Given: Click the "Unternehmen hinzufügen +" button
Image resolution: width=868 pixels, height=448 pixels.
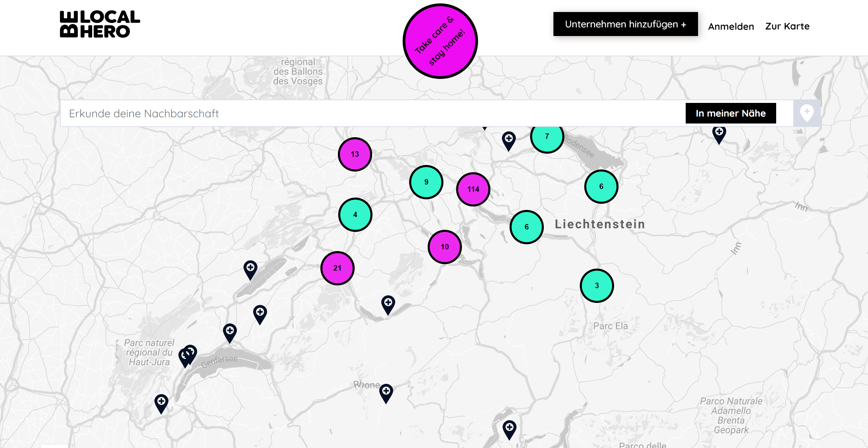Looking at the screenshot, I should coord(625,24).
